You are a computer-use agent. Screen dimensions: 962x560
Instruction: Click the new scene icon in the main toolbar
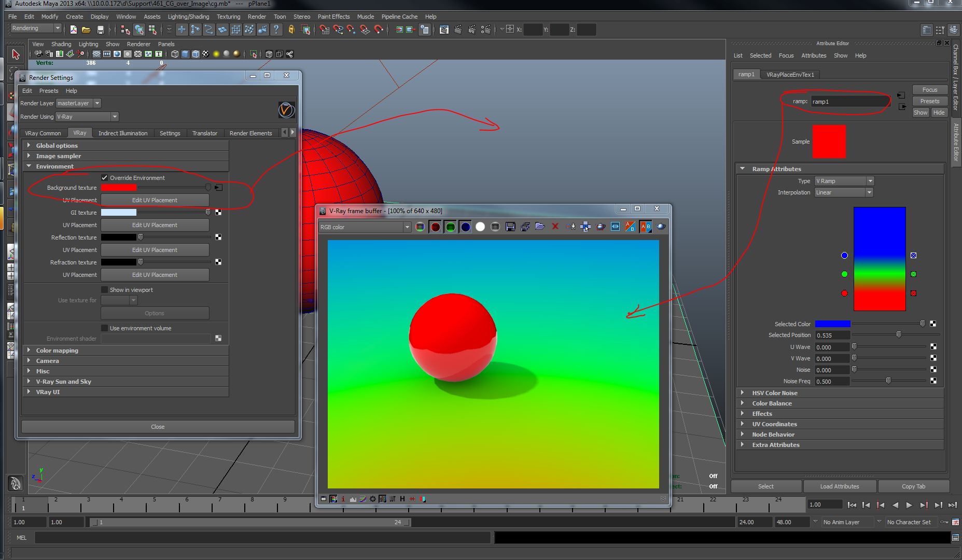coord(74,30)
